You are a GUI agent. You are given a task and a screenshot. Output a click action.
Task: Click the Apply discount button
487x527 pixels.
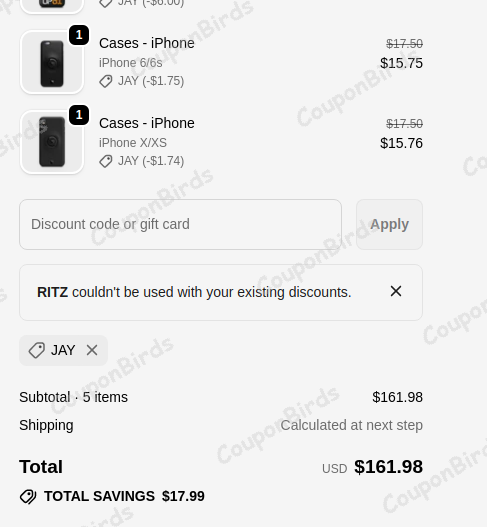[x=389, y=224]
